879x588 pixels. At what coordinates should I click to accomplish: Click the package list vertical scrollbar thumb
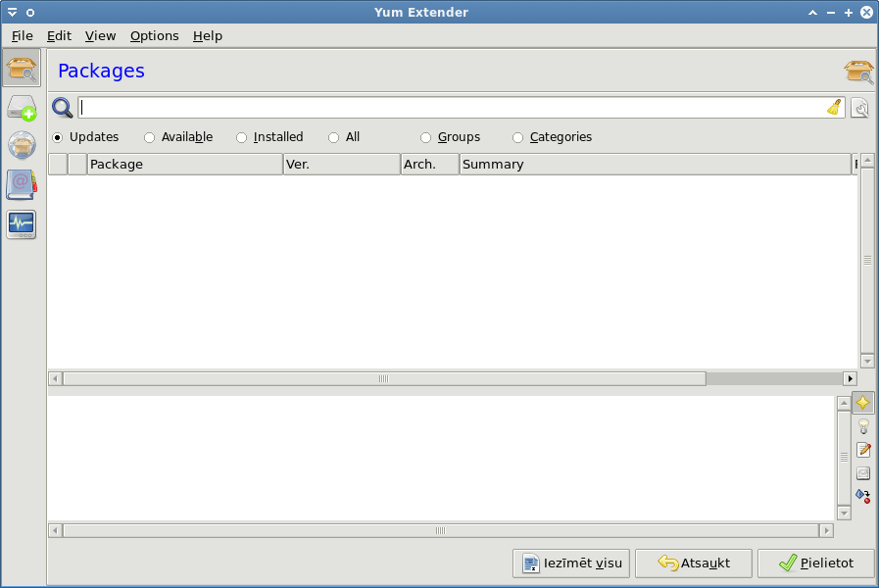[x=867, y=261]
